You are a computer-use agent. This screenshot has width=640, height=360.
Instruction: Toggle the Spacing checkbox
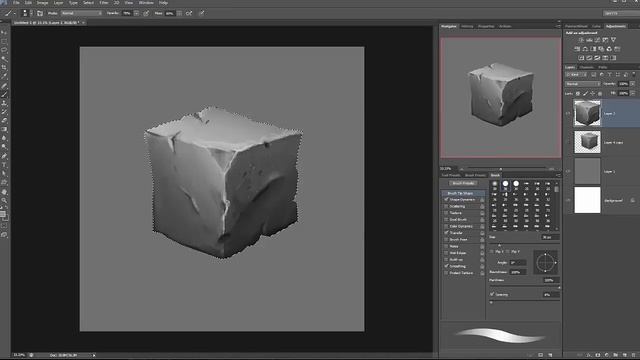[492, 294]
